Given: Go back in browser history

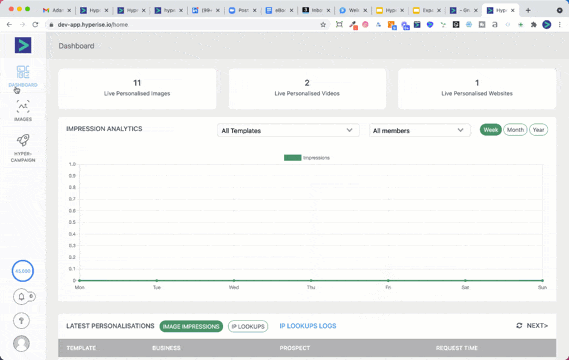Looking at the screenshot, I should pyautogui.click(x=9, y=24).
